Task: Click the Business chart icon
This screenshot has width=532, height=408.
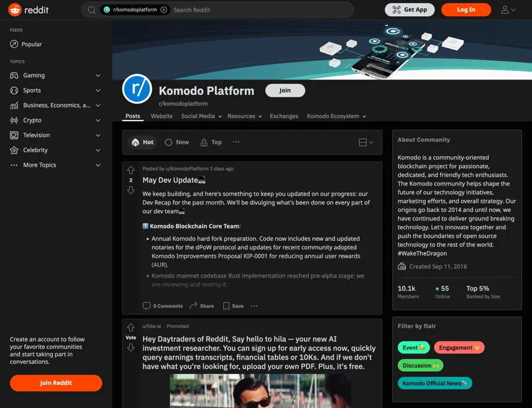Action: [x=14, y=106]
